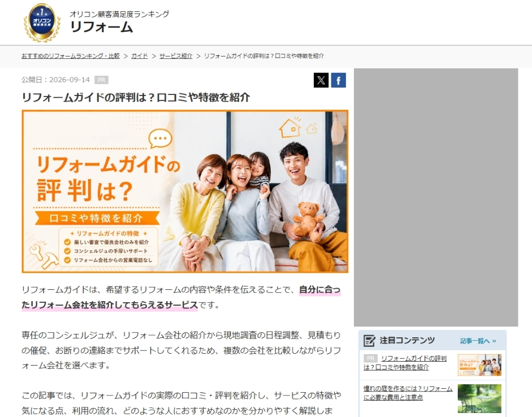This screenshot has height=417, width=532.
Task: Open sidebar article リフォームガイドの評判は?口コミや特徴を紹介
Action: coord(405,363)
